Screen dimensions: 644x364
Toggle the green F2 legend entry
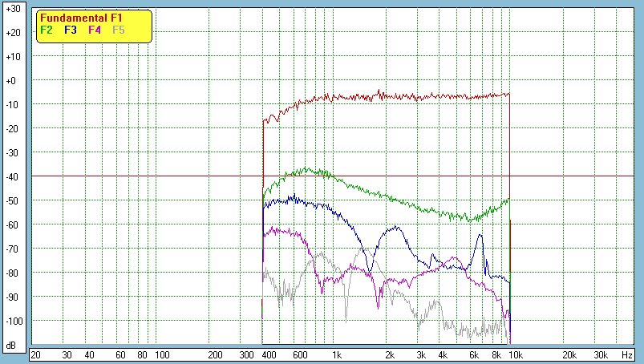[47, 30]
